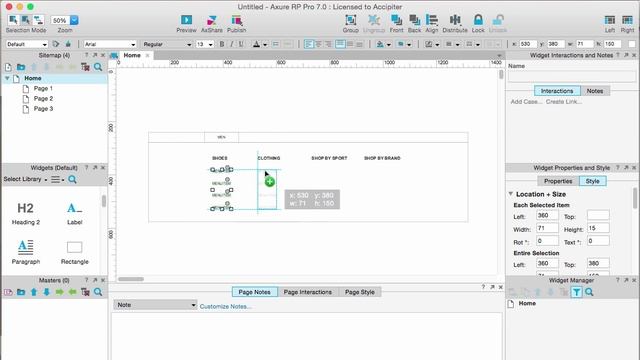Add a new folder in Sitemap
Image resolution: width=640 pixels, height=360 pixels.
click(21, 67)
